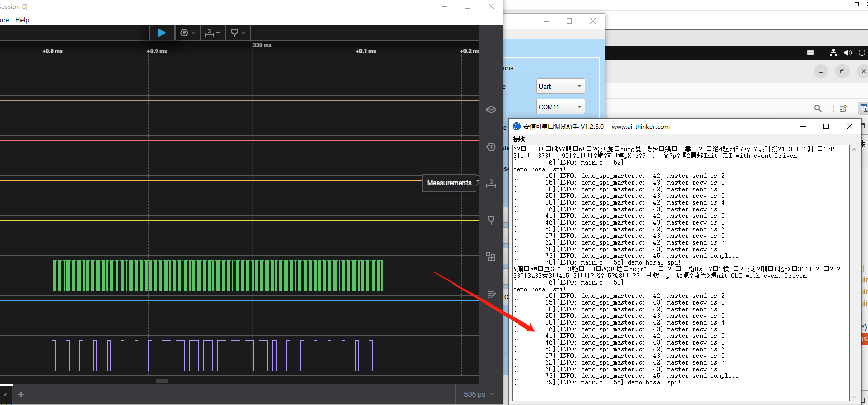Viewport: 868px width, 405px height.
Task: Add a new session tab
Action: 21,395
